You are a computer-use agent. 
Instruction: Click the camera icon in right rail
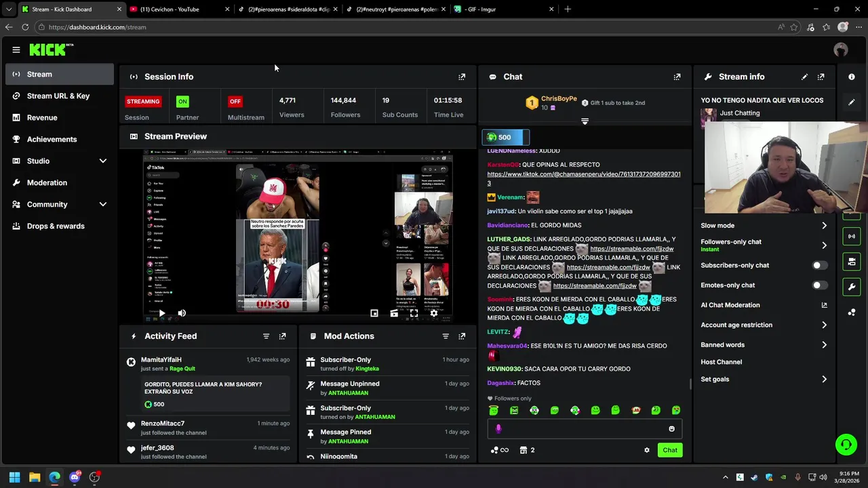(852, 262)
